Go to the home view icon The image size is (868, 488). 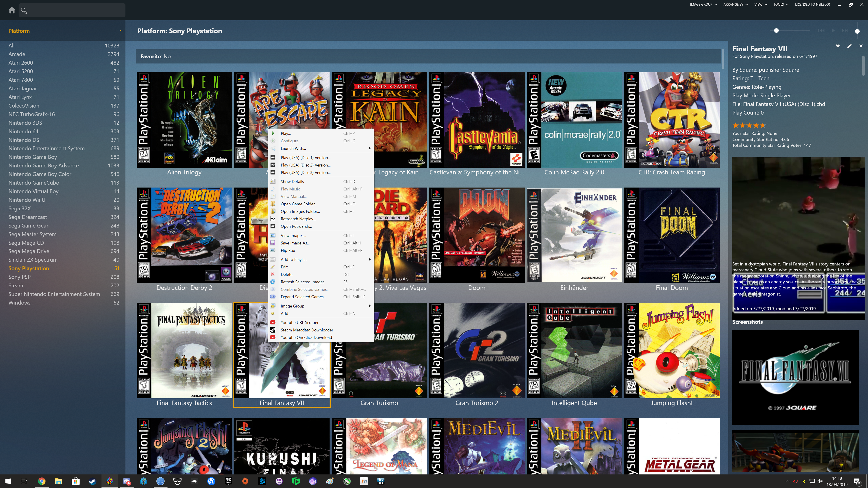tap(12, 10)
